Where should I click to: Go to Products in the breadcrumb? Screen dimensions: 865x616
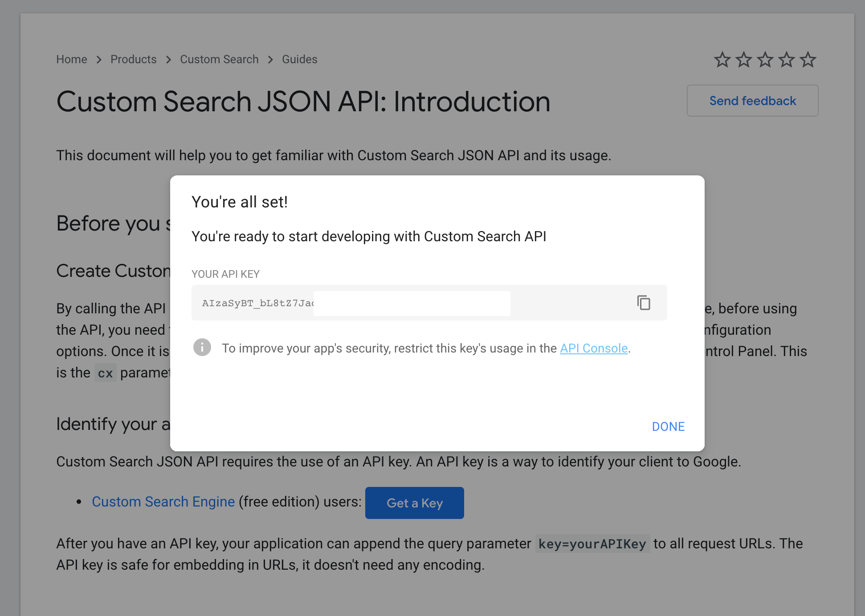133,59
